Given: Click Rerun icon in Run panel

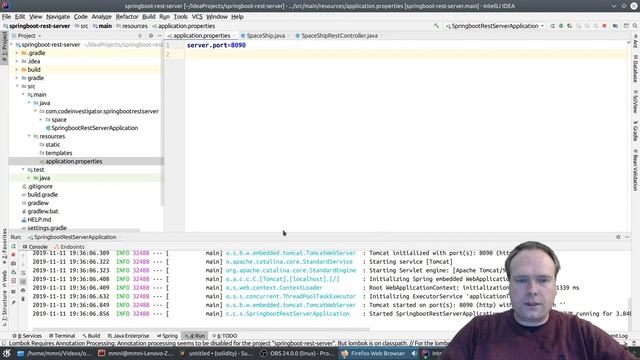Looking at the screenshot, I should (x=13, y=247).
